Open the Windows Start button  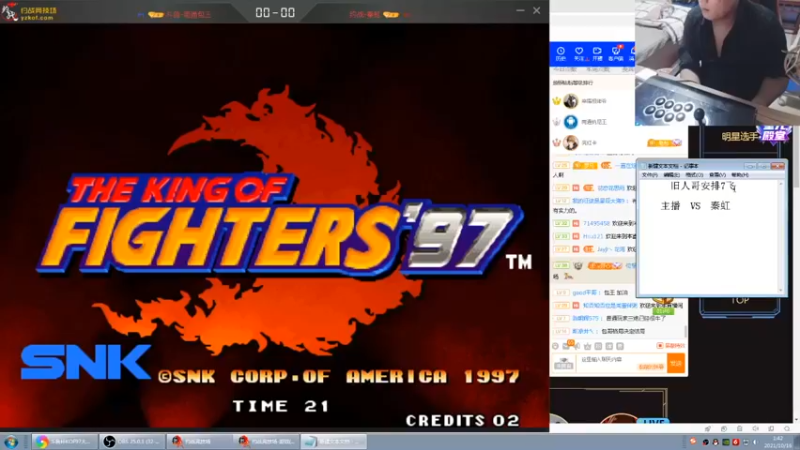point(11,441)
